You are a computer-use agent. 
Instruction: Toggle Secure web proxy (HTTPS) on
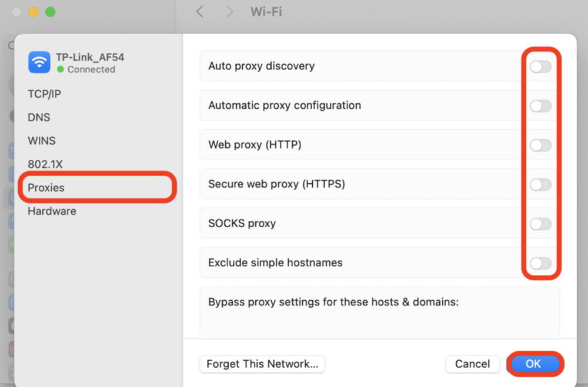540,184
